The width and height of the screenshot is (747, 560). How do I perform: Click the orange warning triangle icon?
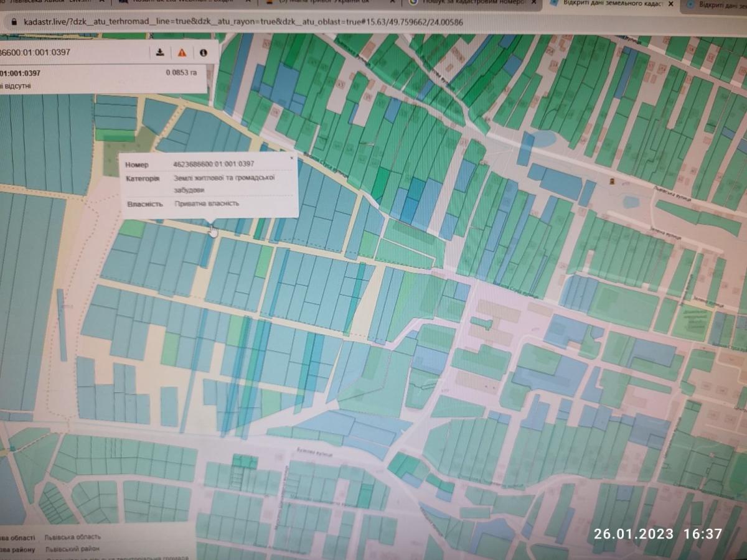182,53
